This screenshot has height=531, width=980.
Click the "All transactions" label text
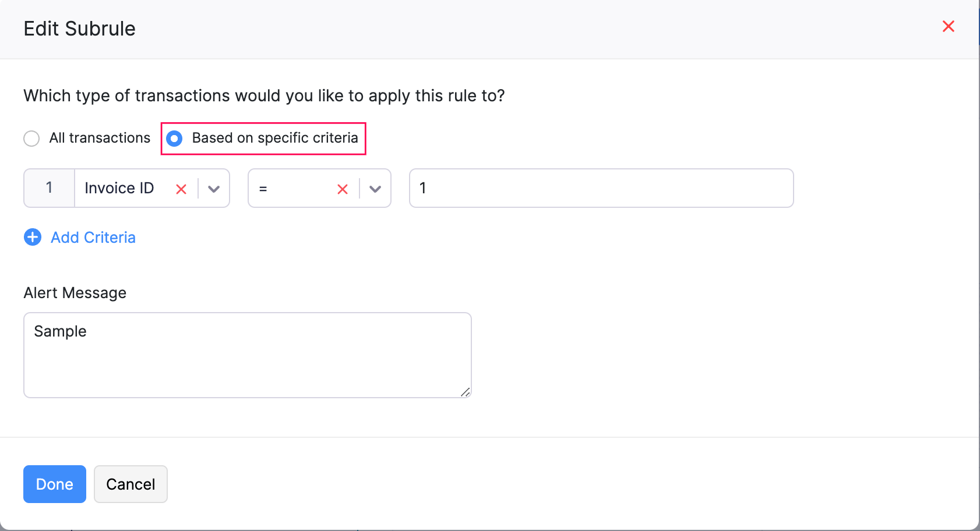(100, 138)
